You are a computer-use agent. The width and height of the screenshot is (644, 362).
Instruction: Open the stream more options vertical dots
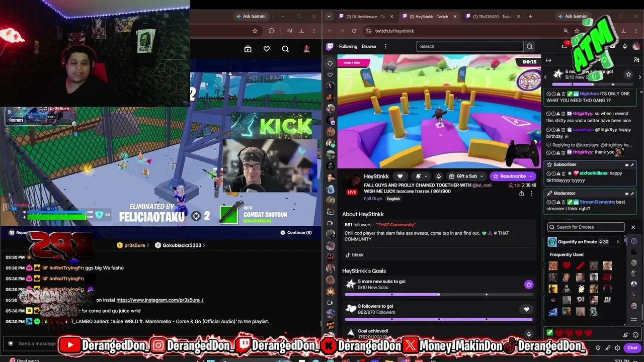[531, 194]
